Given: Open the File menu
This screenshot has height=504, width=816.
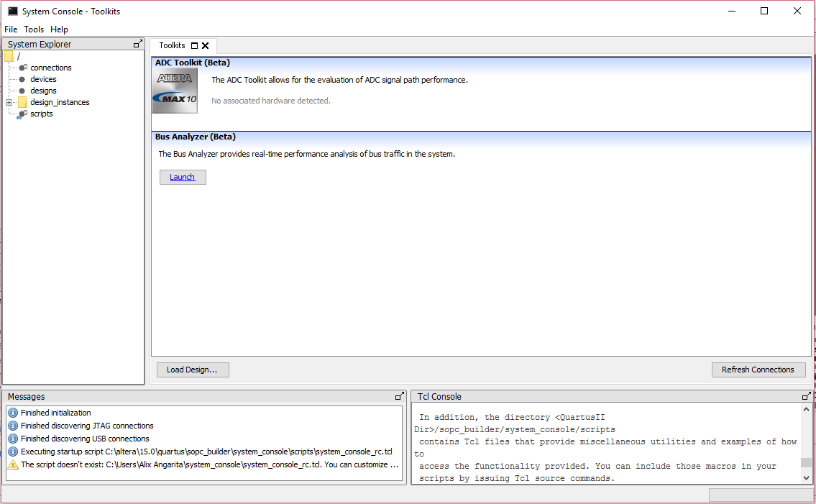Looking at the screenshot, I should pyautogui.click(x=11, y=29).
